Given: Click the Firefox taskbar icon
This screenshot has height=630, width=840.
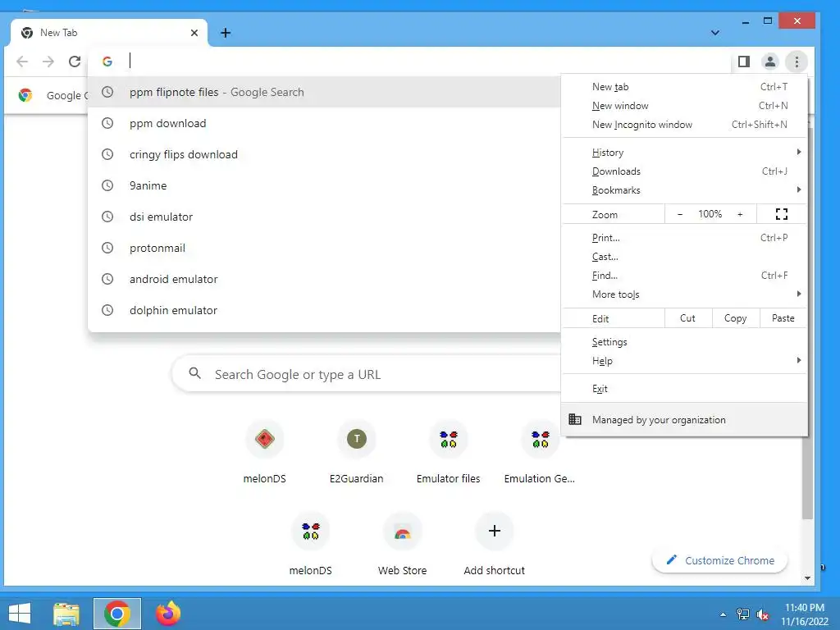Looking at the screenshot, I should pos(168,614).
